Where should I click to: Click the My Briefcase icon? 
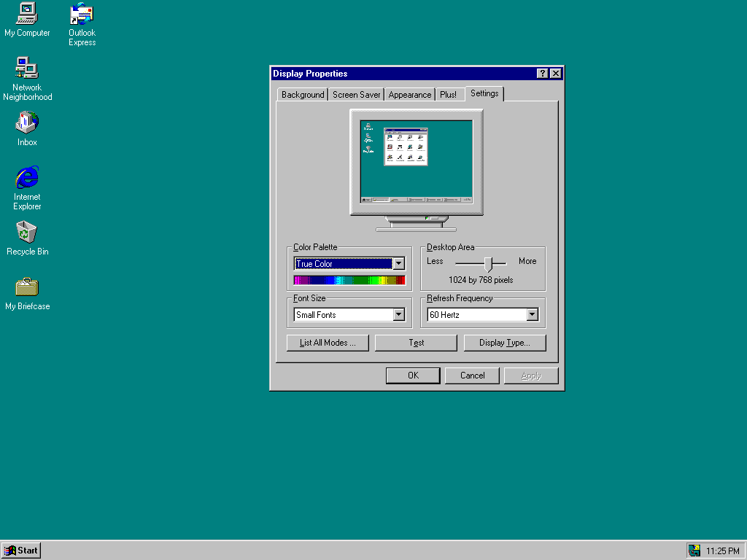pyautogui.click(x=27, y=287)
